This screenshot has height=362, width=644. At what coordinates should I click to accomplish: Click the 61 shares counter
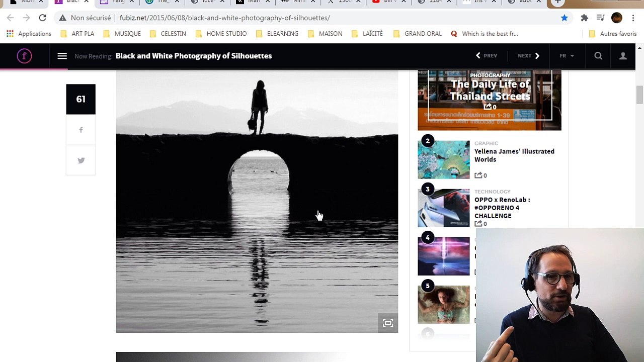click(x=80, y=99)
